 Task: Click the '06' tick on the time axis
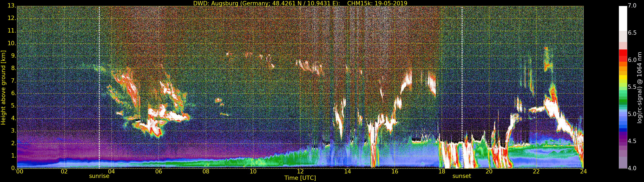pyautogui.click(x=158, y=172)
